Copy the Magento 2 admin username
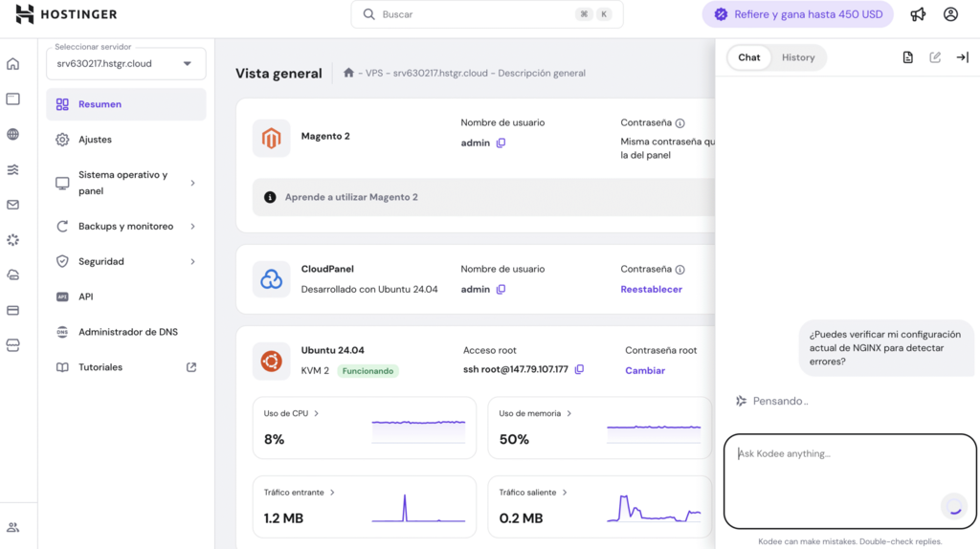The width and height of the screenshot is (980, 549). [x=501, y=143]
